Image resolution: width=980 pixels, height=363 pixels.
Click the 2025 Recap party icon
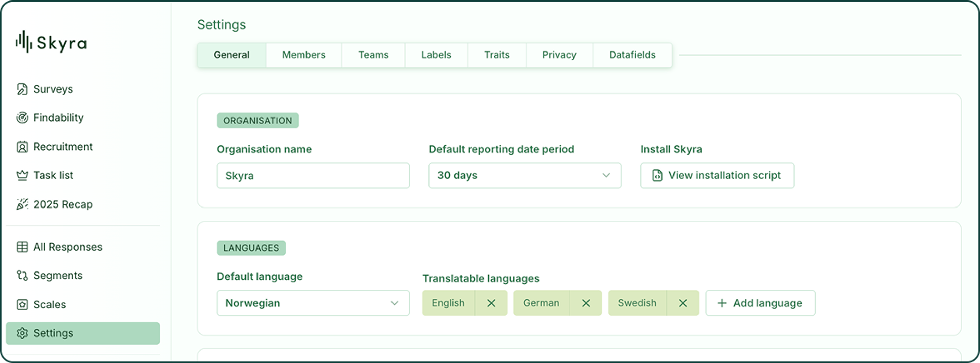(x=22, y=204)
